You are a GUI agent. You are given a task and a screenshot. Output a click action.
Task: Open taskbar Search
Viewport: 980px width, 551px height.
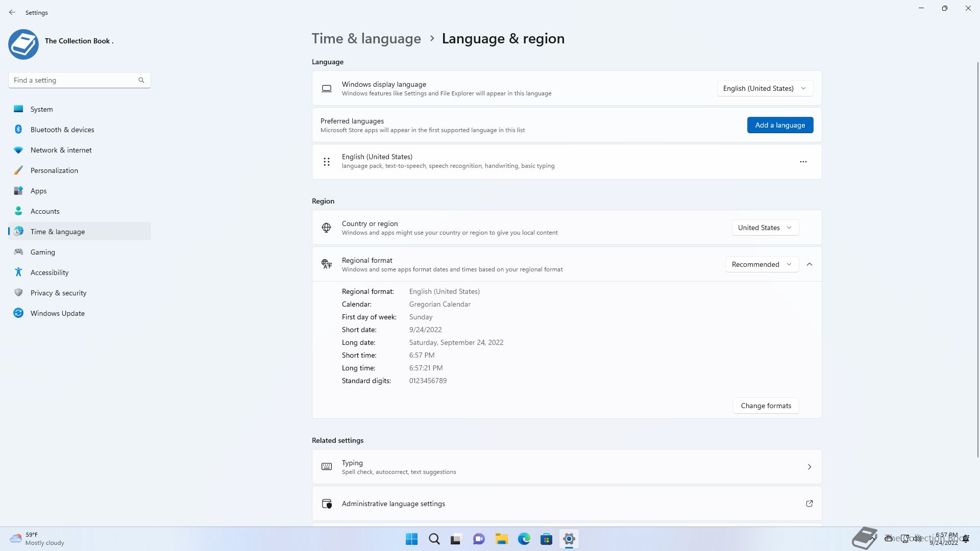[x=434, y=539]
